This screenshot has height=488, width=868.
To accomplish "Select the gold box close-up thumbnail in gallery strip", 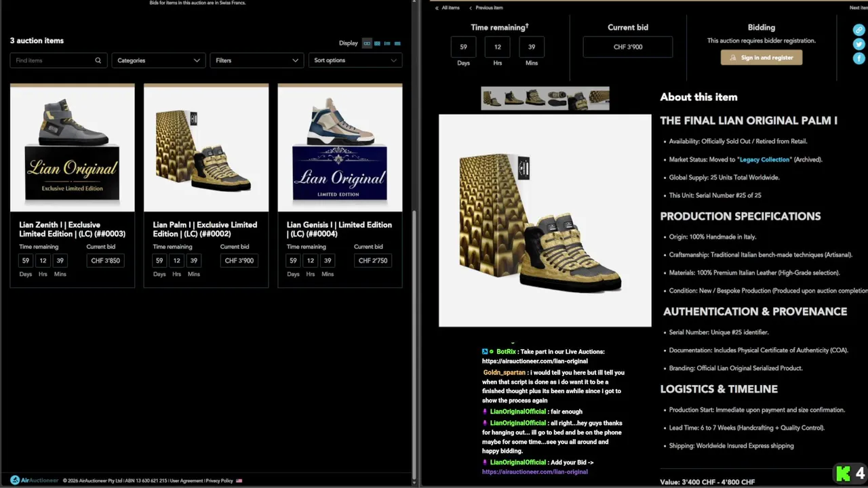I will pyautogui.click(x=599, y=99).
